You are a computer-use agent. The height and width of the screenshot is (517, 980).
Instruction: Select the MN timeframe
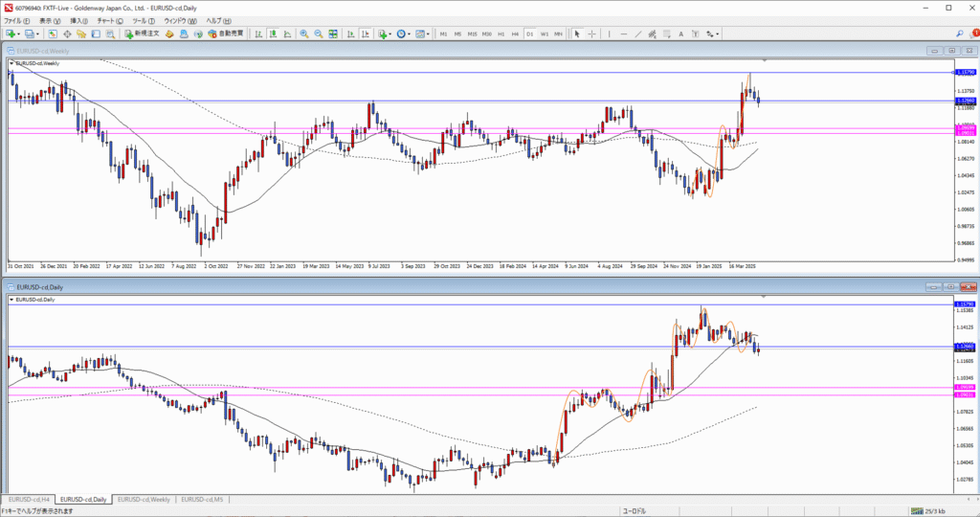[x=558, y=34]
